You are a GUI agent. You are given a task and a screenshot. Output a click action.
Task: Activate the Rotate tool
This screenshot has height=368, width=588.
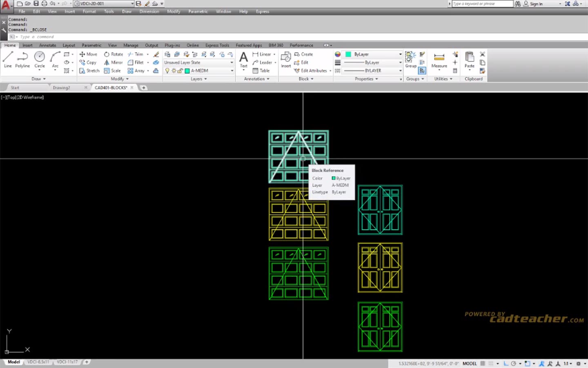coord(113,54)
